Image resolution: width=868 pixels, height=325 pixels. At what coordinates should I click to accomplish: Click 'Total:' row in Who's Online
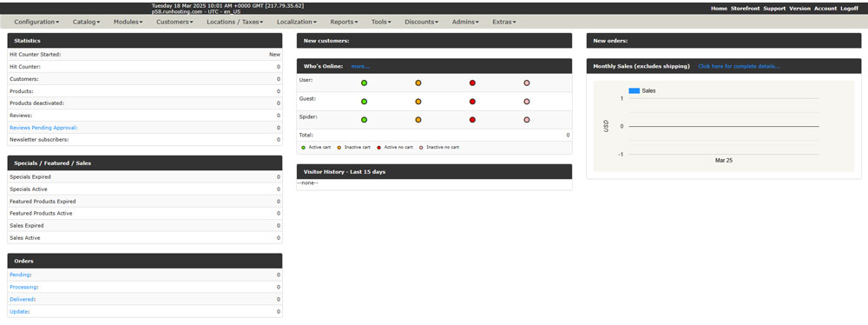tap(434, 135)
